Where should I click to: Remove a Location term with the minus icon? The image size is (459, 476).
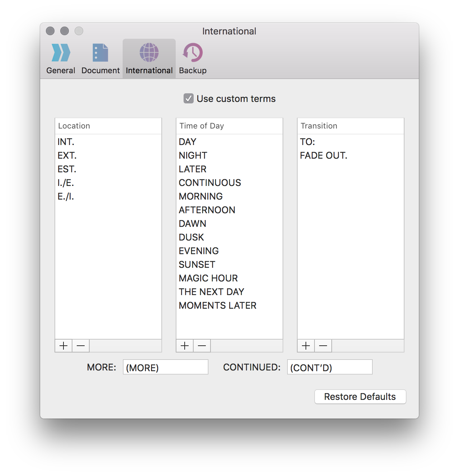[80, 346]
